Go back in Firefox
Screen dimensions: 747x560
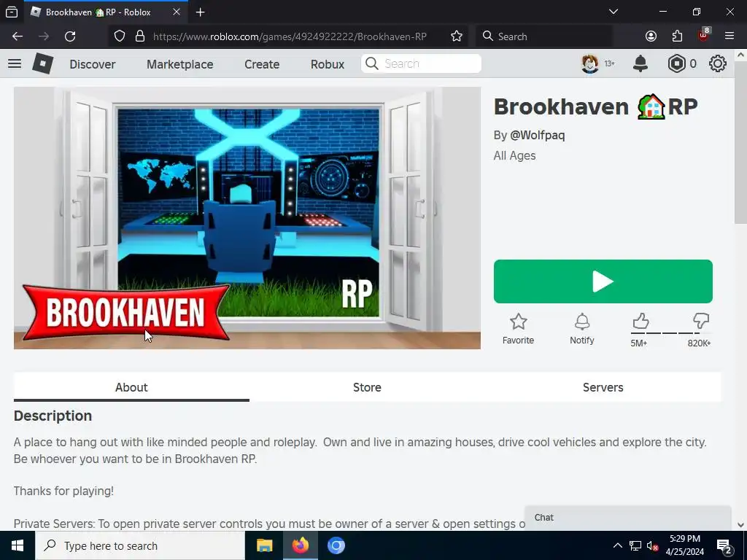(x=18, y=36)
